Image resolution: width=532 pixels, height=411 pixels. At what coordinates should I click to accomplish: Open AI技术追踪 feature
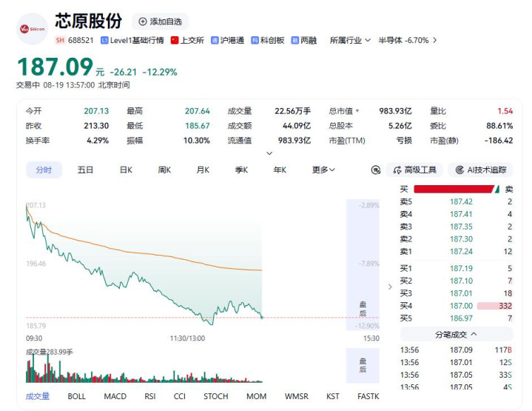(x=481, y=170)
